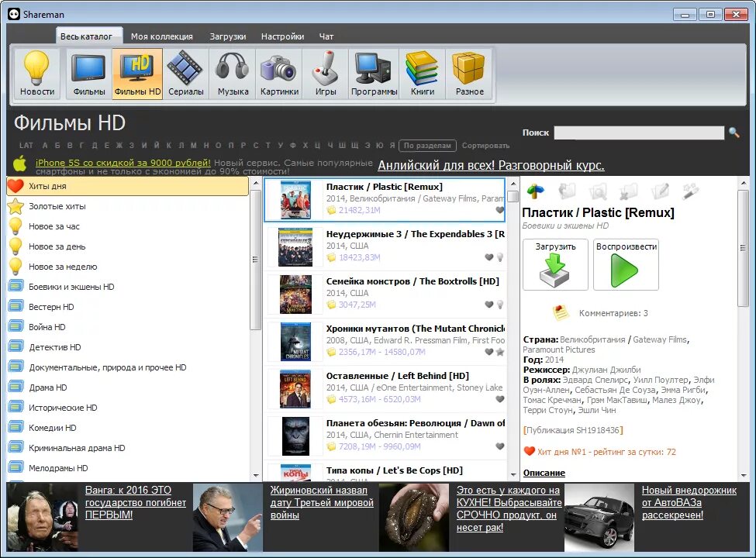
Task: Click the Воспроизвести play button
Action: [x=626, y=264]
